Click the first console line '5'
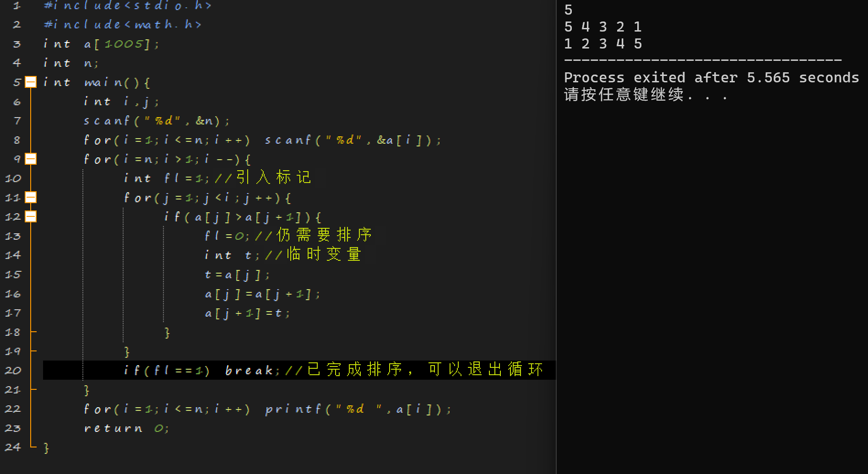 tap(569, 10)
